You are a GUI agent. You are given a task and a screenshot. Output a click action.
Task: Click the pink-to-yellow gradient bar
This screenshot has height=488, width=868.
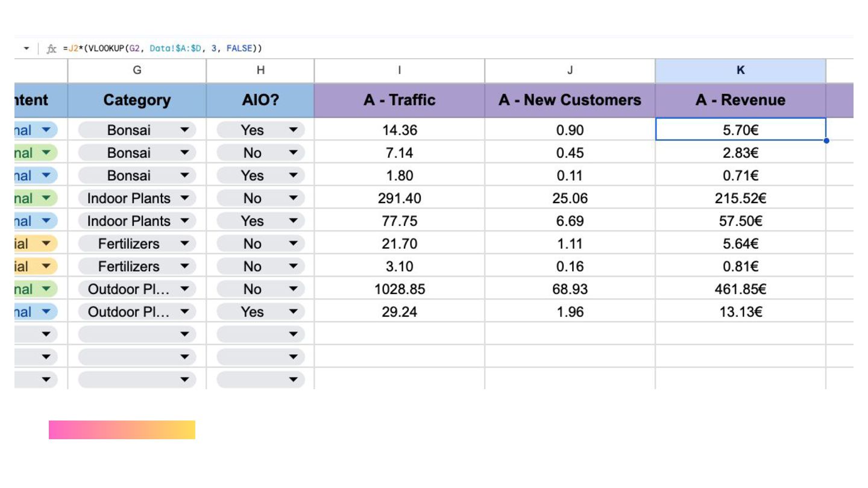point(122,430)
